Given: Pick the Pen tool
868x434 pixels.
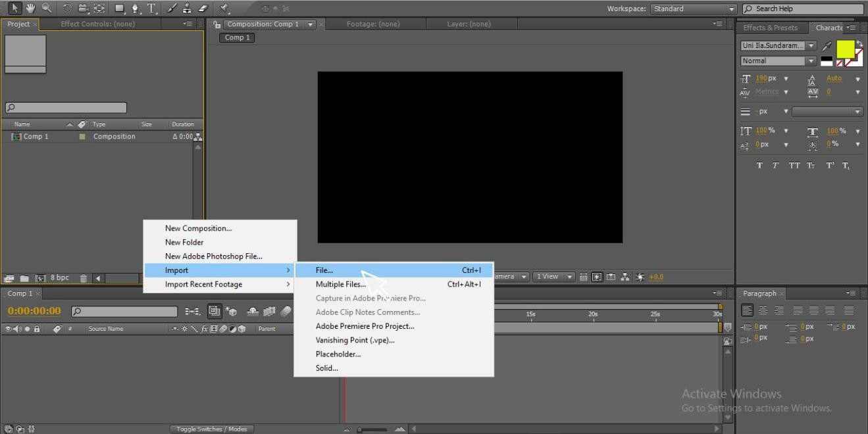Looking at the screenshot, I should 136,9.
